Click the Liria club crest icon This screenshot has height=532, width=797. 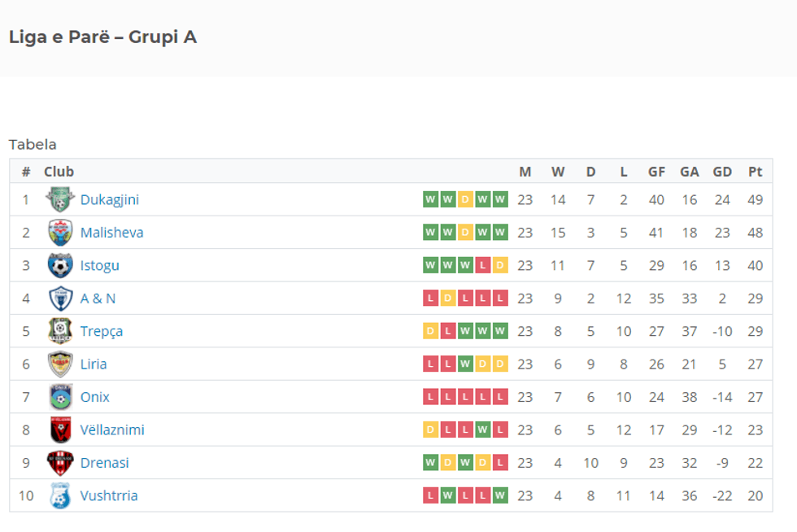pyautogui.click(x=60, y=364)
